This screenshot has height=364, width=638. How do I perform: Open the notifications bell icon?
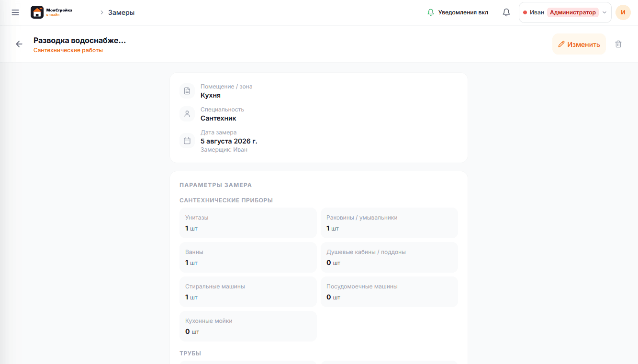pyautogui.click(x=506, y=12)
